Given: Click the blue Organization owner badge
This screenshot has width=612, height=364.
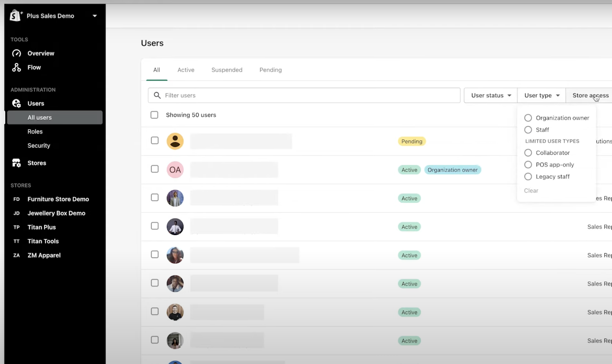Looking at the screenshot, I should (x=453, y=170).
